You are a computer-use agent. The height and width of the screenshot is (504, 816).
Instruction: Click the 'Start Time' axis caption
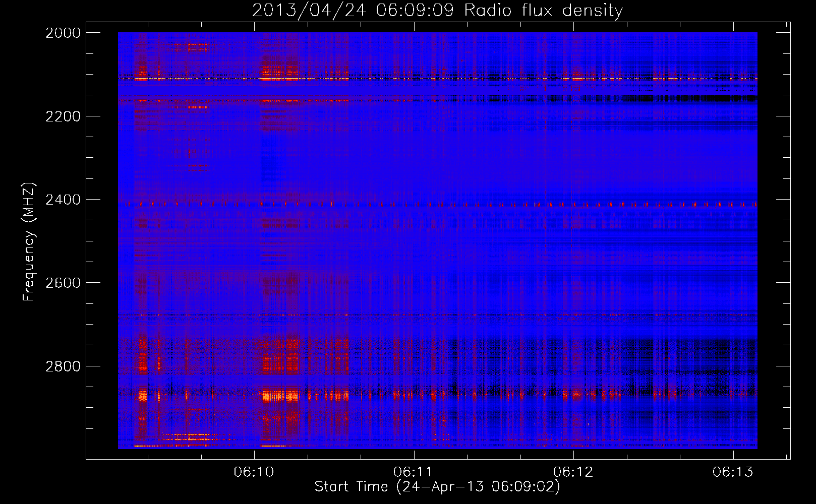pyautogui.click(x=352, y=487)
